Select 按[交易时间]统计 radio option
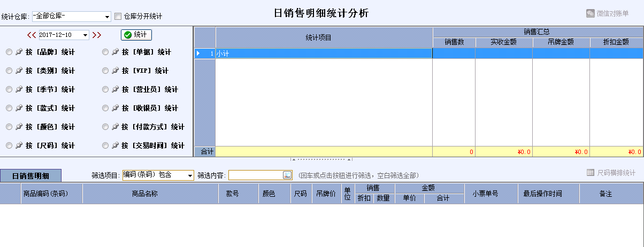 tap(105, 145)
